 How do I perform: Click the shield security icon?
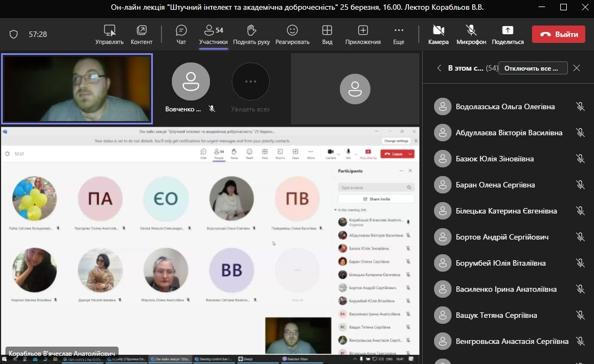tap(14, 34)
